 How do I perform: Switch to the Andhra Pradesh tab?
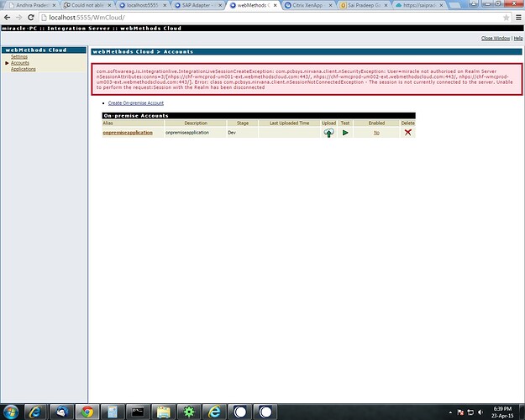tap(31, 5)
